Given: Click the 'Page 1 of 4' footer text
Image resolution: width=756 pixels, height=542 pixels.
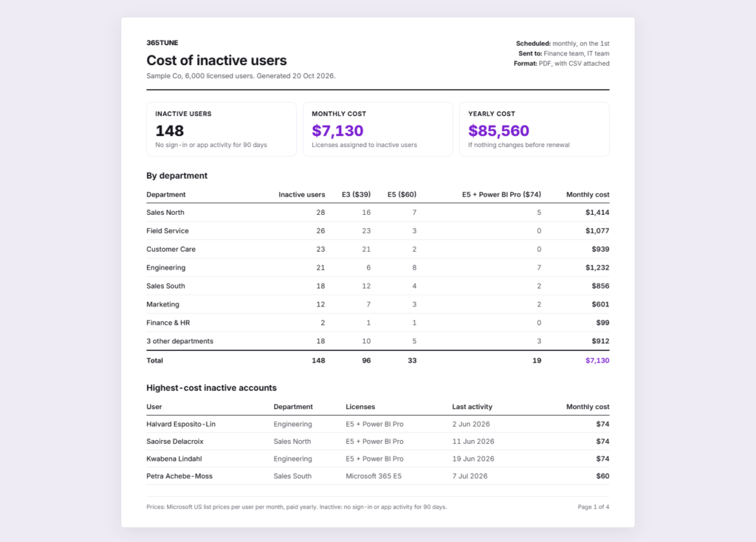Looking at the screenshot, I should 594,507.
